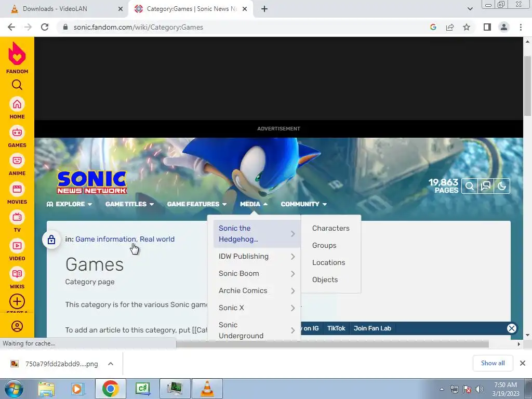Open a new browser tab

coord(264,9)
